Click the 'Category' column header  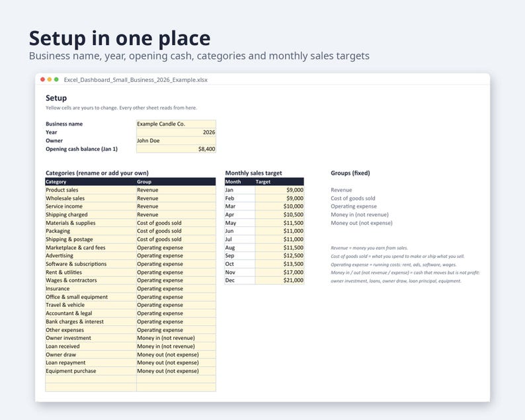pos(91,181)
